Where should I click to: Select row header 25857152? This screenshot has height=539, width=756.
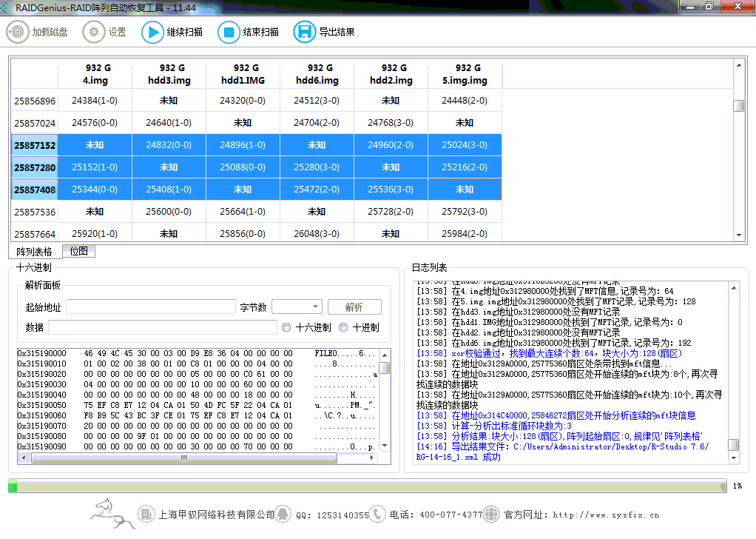(35, 145)
